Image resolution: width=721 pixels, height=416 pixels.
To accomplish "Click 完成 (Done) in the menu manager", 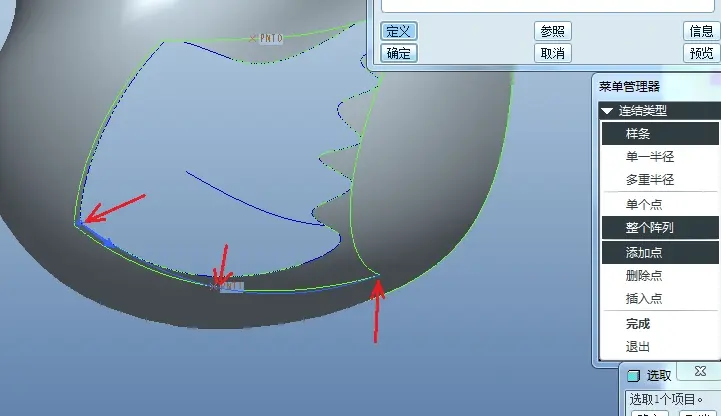I will [660, 324].
